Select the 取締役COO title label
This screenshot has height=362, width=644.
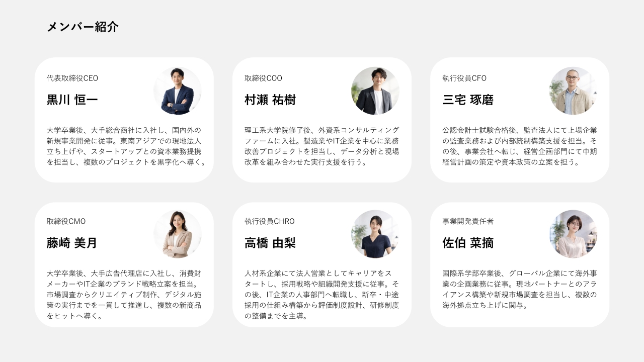(x=263, y=78)
